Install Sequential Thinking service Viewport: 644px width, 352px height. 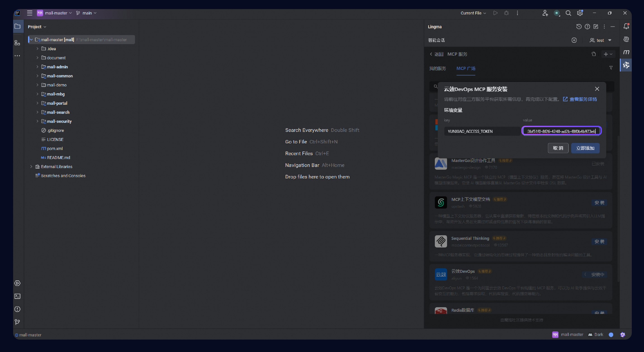pos(599,241)
